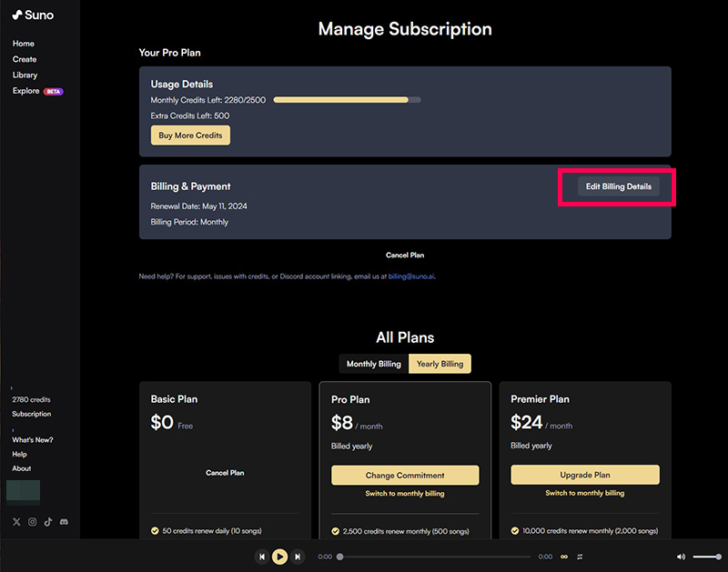Open the Discord icon in the sidebar
The image size is (728, 572).
tap(64, 522)
